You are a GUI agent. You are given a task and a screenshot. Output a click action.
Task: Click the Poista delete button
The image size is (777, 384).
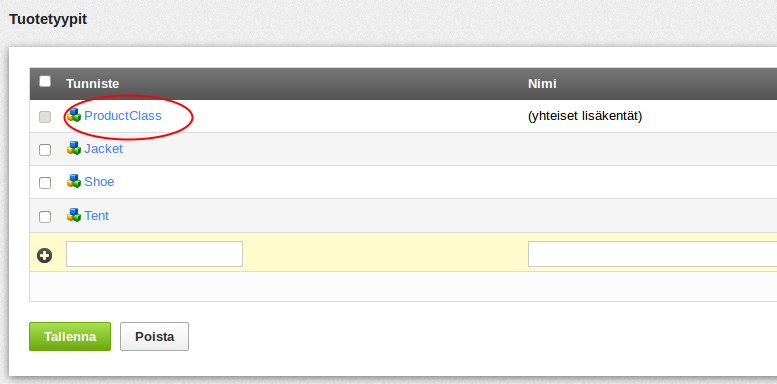pyautogui.click(x=154, y=336)
